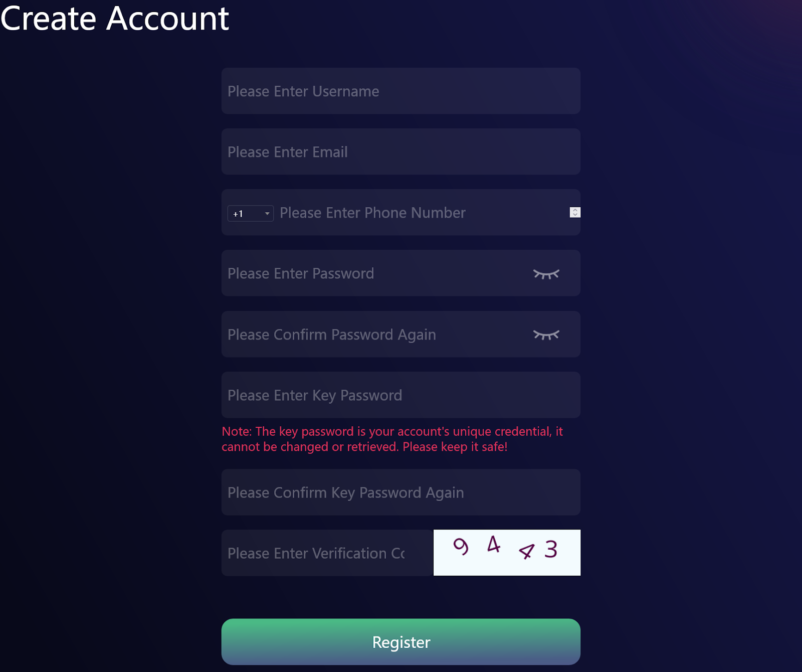This screenshot has height=672, width=802.
Task: Click the digit 9 in the captcha
Action: (461, 546)
